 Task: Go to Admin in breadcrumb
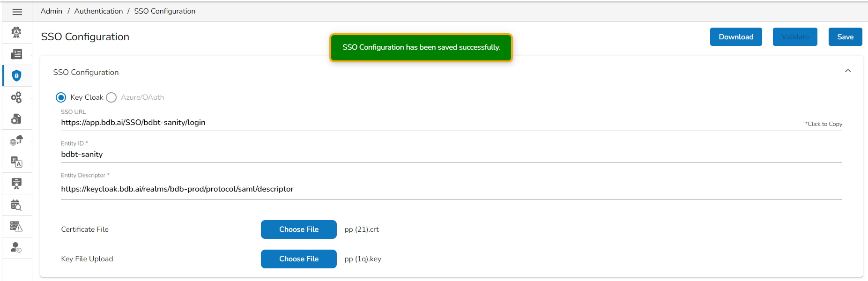[51, 11]
